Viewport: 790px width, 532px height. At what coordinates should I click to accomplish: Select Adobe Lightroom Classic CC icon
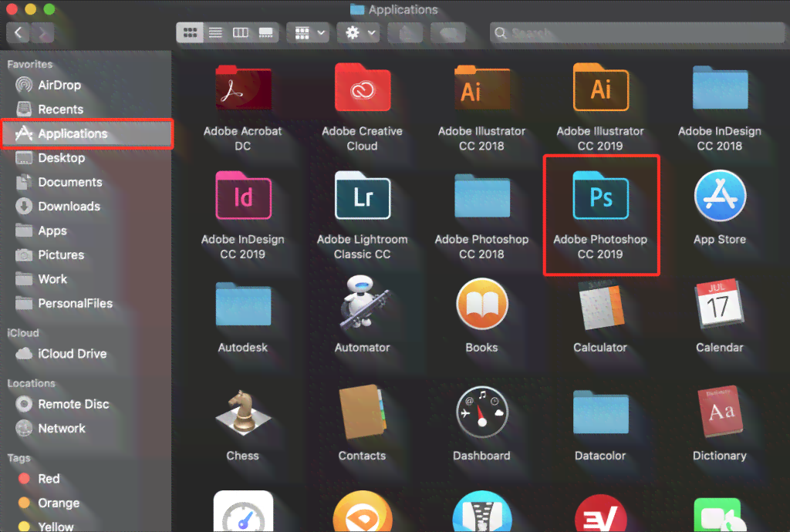click(363, 197)
